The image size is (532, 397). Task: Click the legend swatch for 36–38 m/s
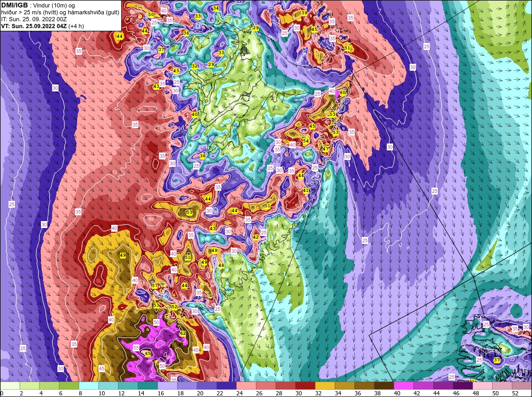coord(364,385)
